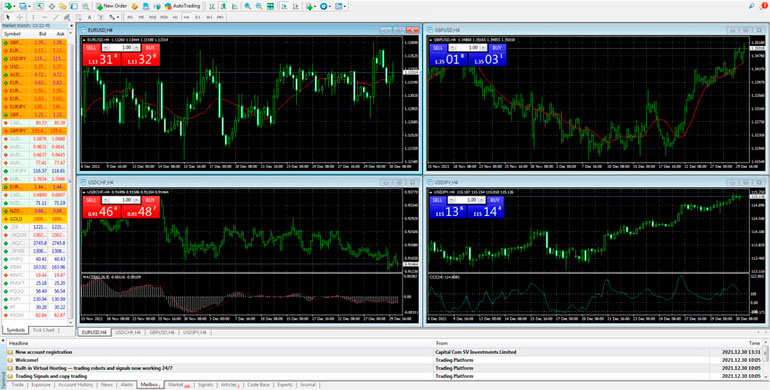Click the search magnifier icon top right
The width and height of the screenshot is (770, 390).
coord(752,6)
